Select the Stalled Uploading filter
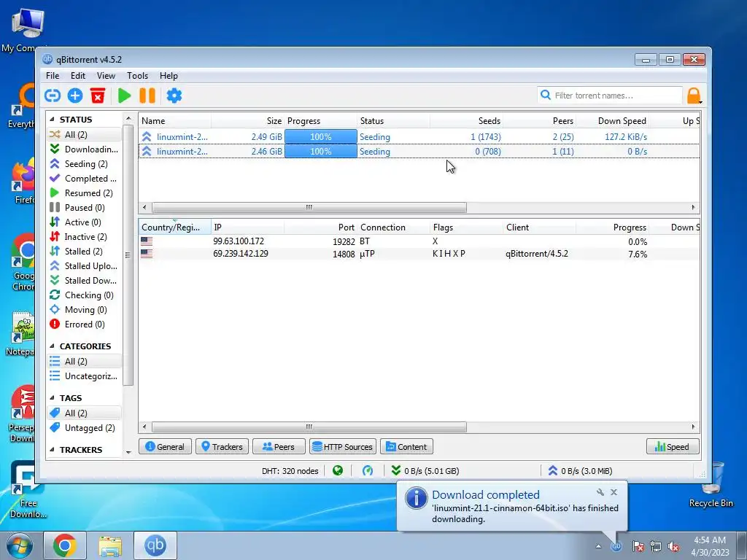The image size is (747, 560). tap(85, 265)
